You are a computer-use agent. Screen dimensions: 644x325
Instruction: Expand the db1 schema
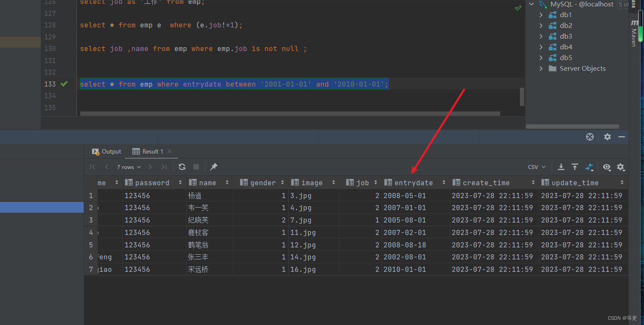click(541, 15)
